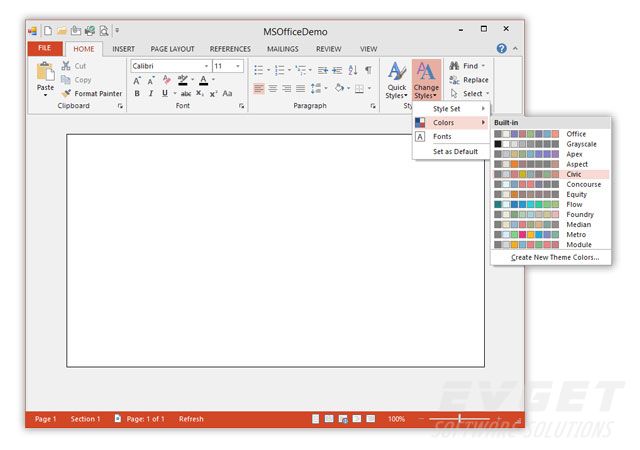
Task: Select the Civic color theme
Action: pos(551,174)
